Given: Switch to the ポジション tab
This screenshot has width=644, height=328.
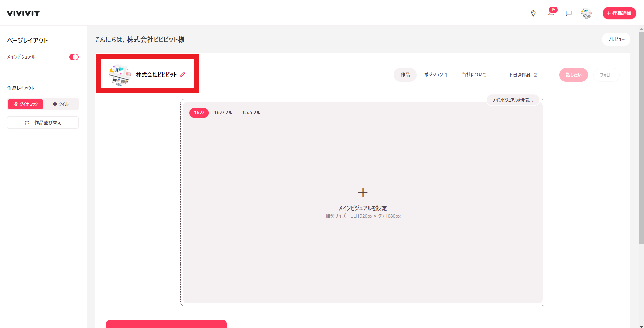Looking at the screenshot, I should tap(436, 74).
